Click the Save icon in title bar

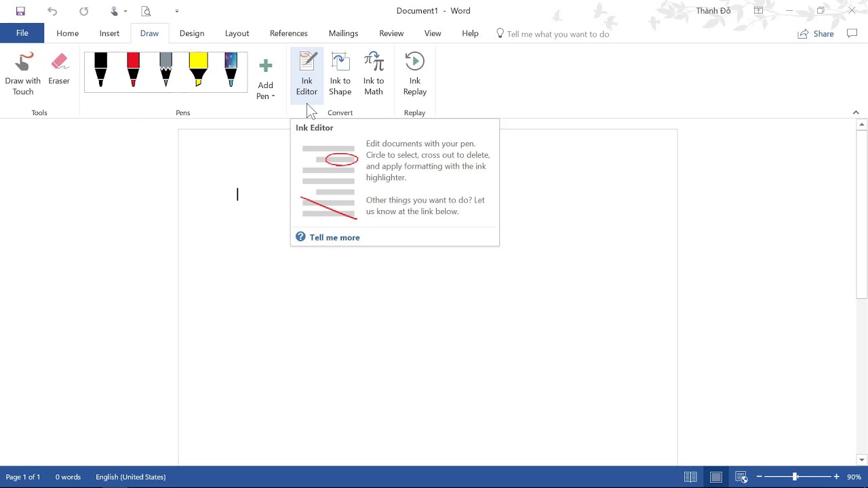20,11
